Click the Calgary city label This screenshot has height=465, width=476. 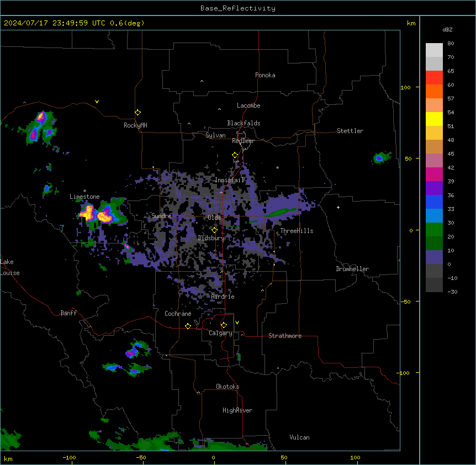[220, 333]
